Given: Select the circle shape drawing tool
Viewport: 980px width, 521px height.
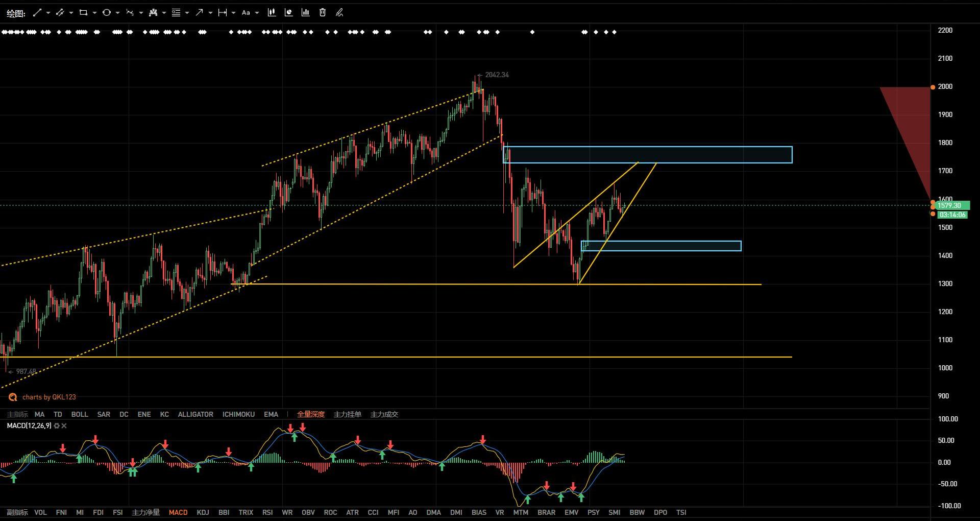Looking at the screenshot, I should 106,13.
